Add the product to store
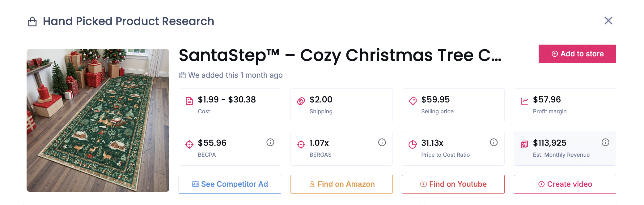 point(577,54)
